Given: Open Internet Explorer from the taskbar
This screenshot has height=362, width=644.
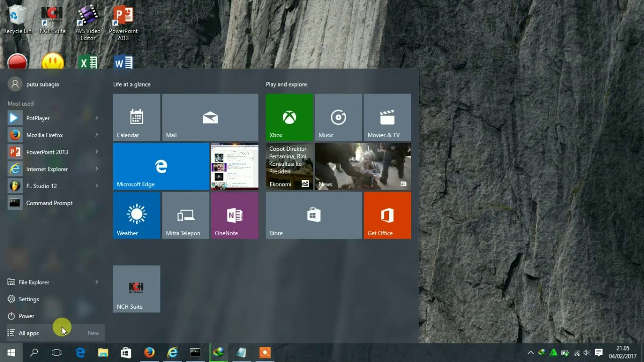Looking at the screenshot, I should [x=173, y=352].
